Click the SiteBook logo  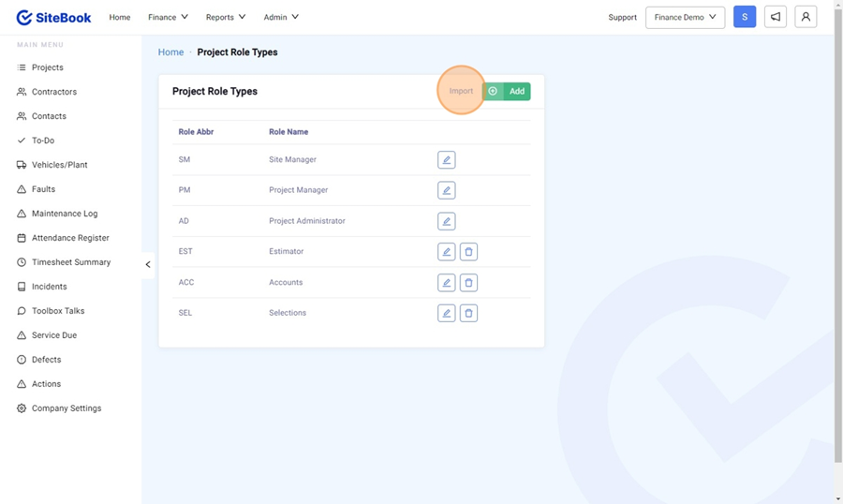click(x=53, y=17)
